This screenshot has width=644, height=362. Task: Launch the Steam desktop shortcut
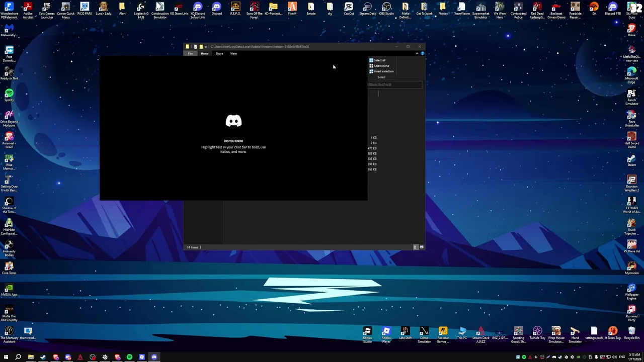(x=631, y=160)
